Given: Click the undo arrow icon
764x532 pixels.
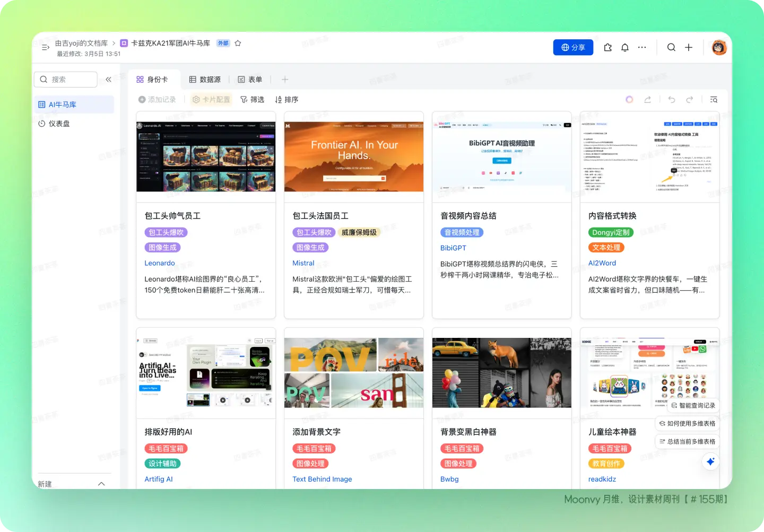Looking at the screenshot, I should click(x=672, y=100).
